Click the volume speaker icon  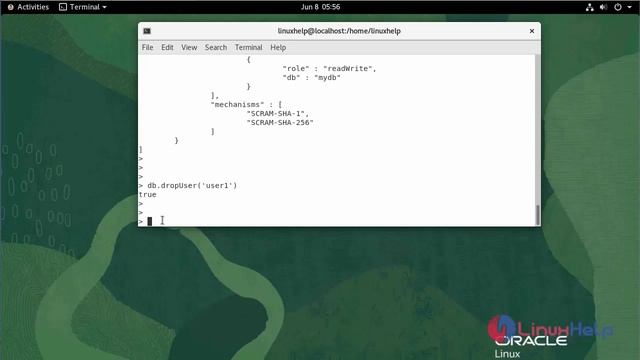click(603, 7)
